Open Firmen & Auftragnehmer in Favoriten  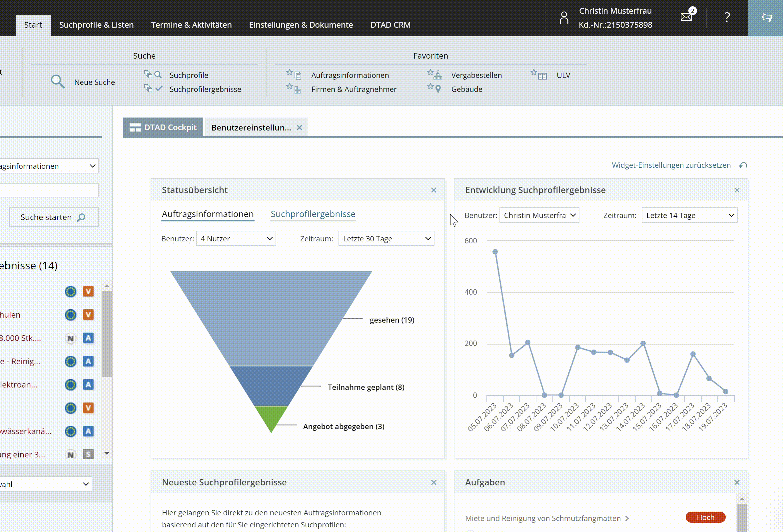click(354, 89)
